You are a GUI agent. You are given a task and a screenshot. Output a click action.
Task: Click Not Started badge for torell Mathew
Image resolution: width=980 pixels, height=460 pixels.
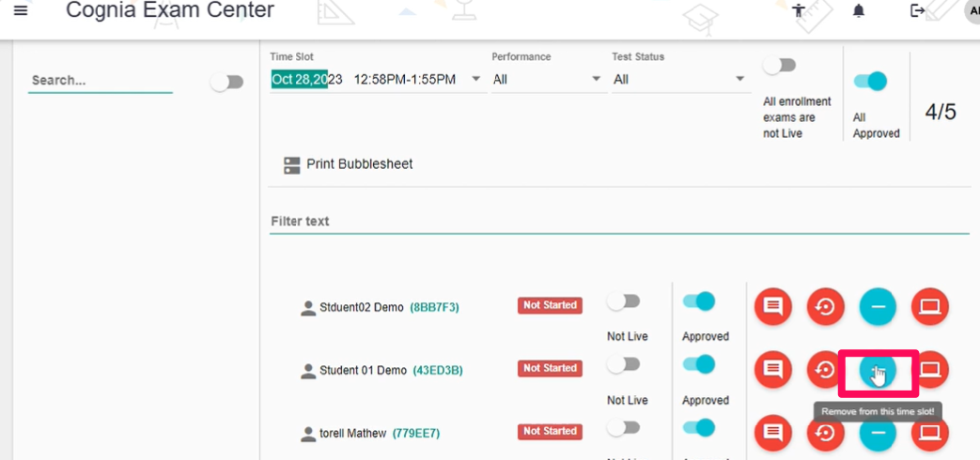(x=550, y=431)
